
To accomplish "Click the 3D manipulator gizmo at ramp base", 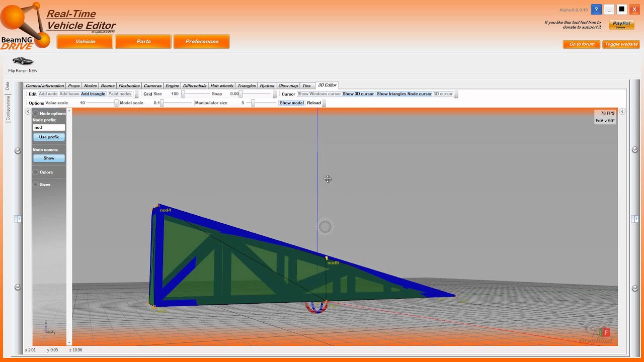I will pyautogui.click(x=316, y=306).
